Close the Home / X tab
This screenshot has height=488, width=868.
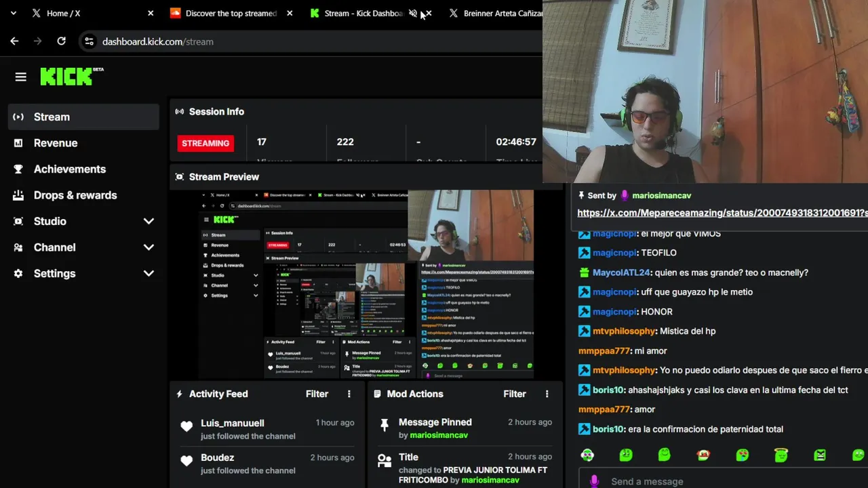151,13
